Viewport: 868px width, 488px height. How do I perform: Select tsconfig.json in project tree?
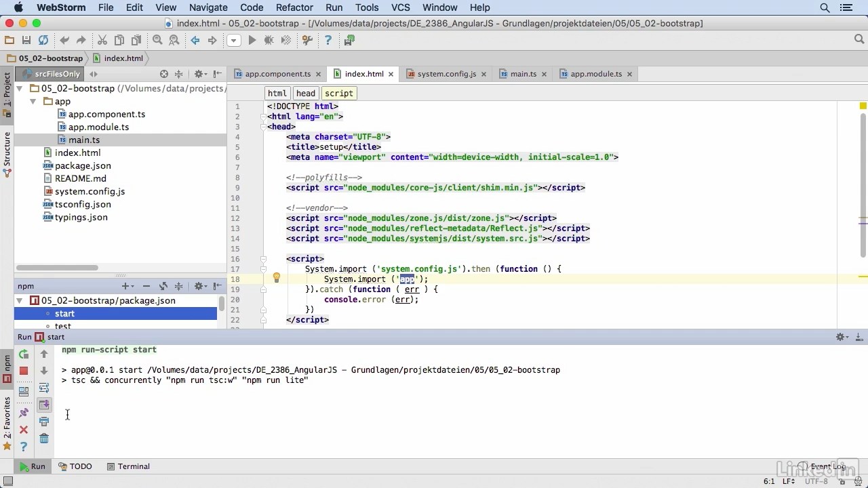pos(83,204)
